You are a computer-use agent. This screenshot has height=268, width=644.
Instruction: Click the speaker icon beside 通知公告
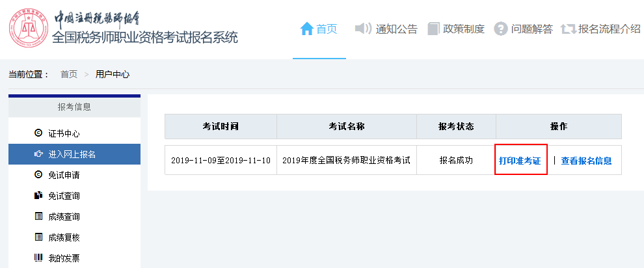tap(363, 29)
